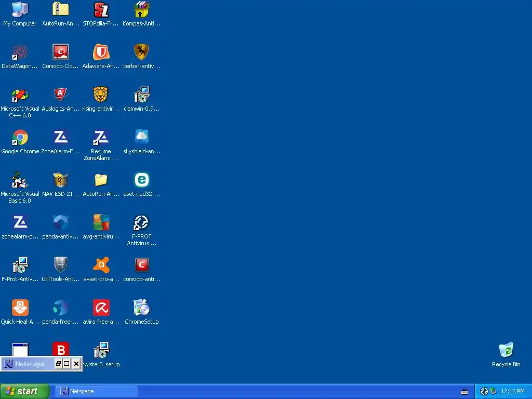Image resolution: width=532 pixels, height=399 pixels.
Task: Select the panda-antiv... desktop icon
Action: coord(60,222)
